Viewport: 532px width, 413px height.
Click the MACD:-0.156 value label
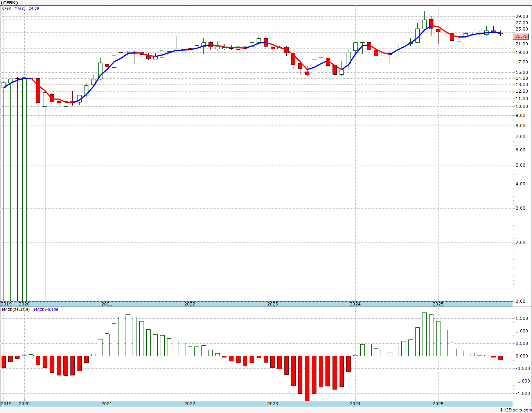[46, 310]
